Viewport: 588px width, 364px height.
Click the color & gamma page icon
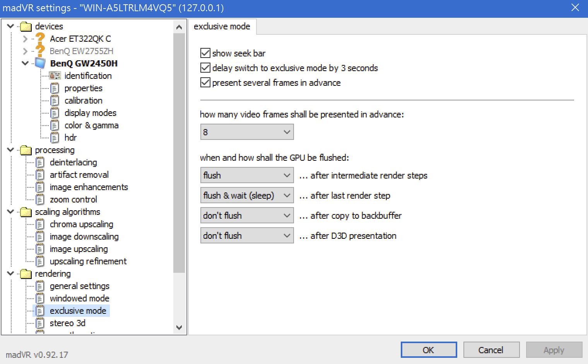coord(55,125)
